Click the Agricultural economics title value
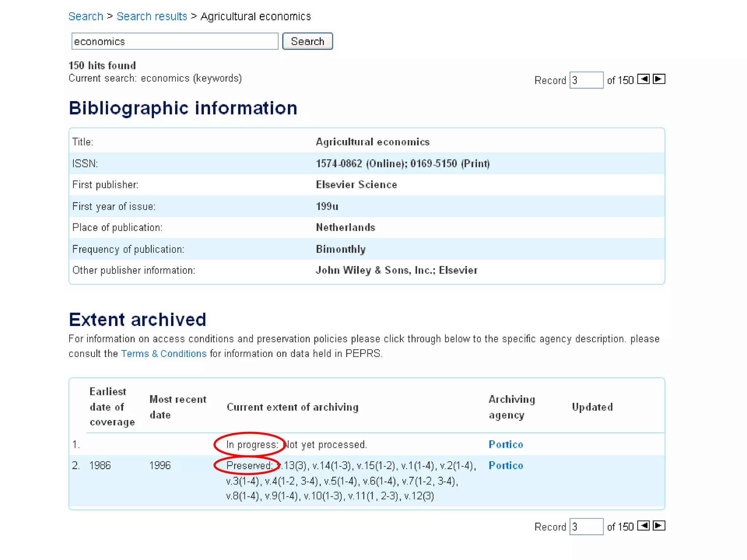747x560 pixels. click(x=372, y=142)
